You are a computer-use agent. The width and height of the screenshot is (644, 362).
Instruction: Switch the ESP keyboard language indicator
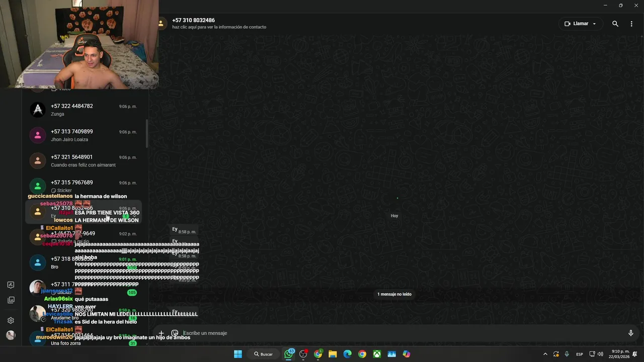580,354
